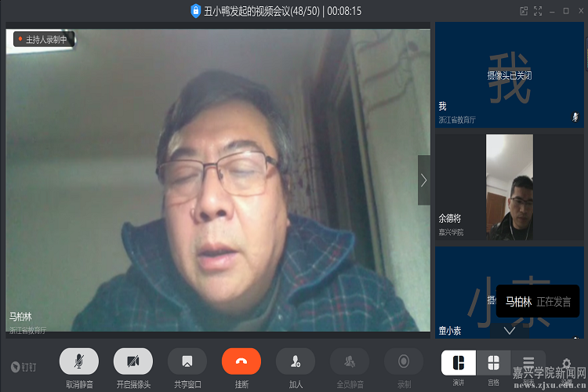Image resolution: width=588 pixels, height=392 pixels.
Task: Open the settings gear icon
Action: (x=566, y=364)
